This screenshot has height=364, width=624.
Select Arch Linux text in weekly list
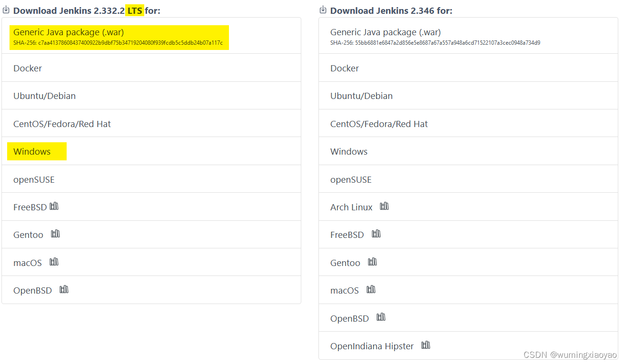click(351, 207)
